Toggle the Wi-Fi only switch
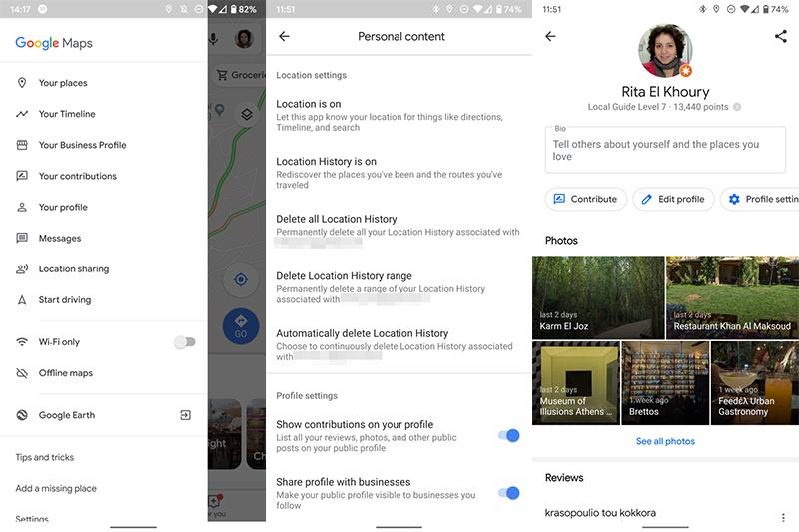 (184, 342)
